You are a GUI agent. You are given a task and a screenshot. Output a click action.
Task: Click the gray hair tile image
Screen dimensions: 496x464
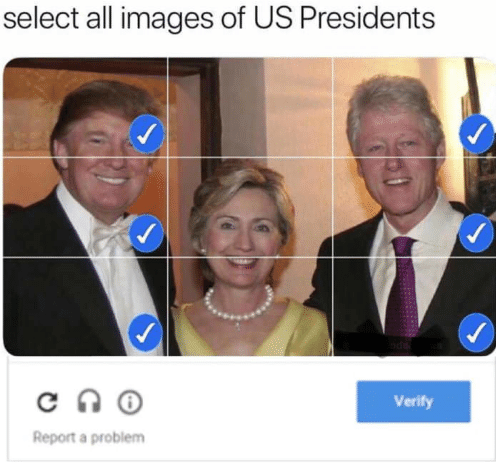414,107
